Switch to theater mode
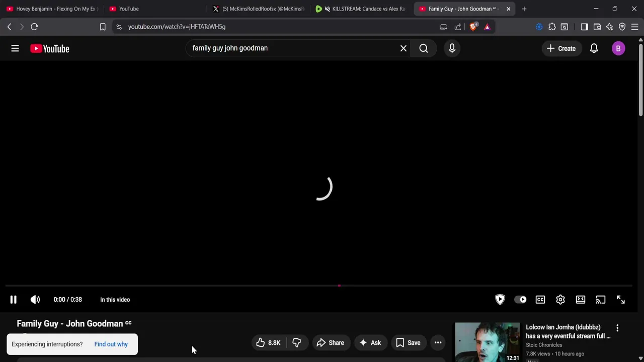The width and height of the screenshot is (644, 362). [x=581, y=300]
